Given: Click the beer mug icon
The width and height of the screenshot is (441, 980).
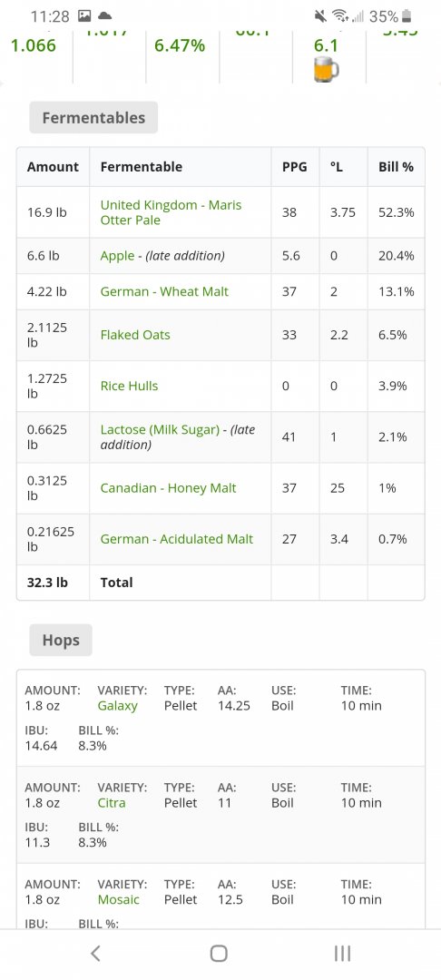Looking at the screenshot, I should coord(326,69).
